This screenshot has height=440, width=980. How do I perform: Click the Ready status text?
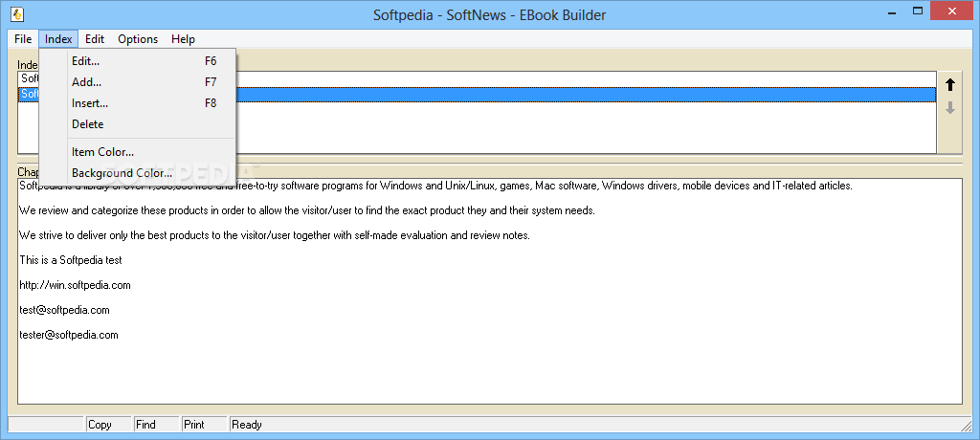point(247,425)
